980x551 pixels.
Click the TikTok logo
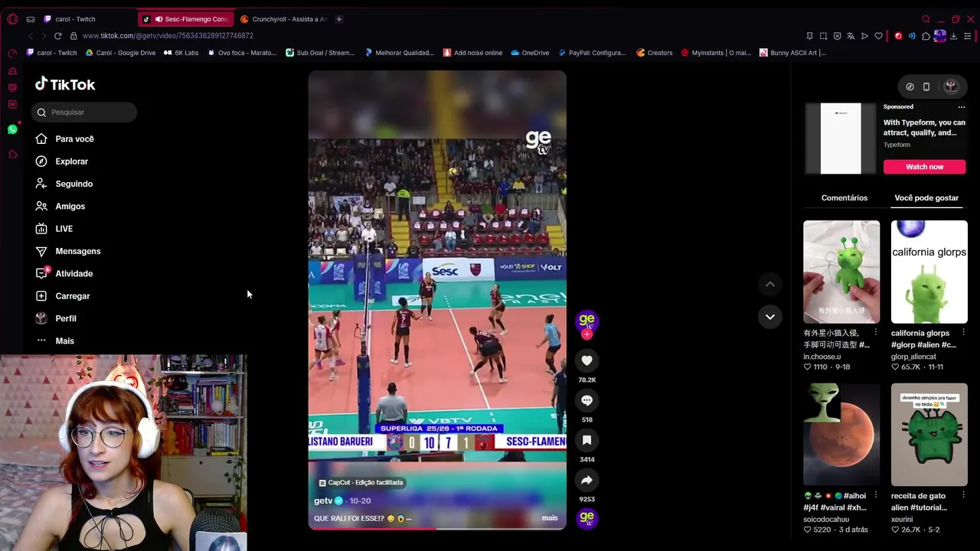click(65, 84)
